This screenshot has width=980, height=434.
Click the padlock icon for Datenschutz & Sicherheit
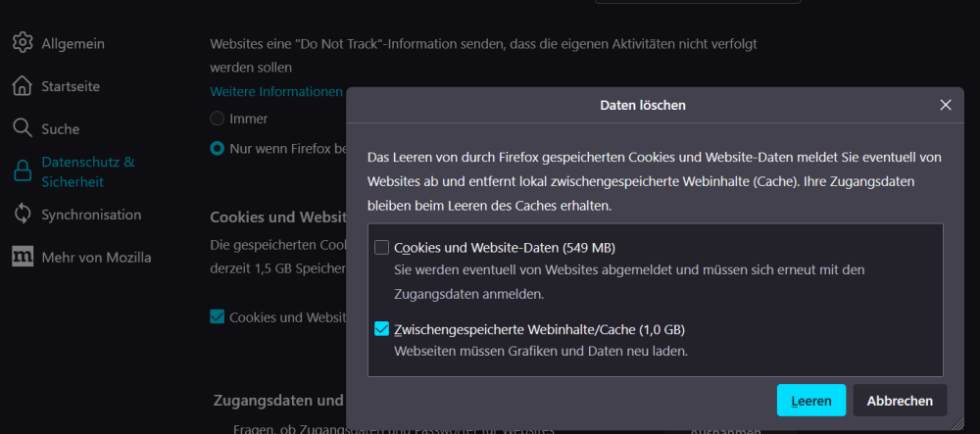pyautogui.click(x=23, y=171)
